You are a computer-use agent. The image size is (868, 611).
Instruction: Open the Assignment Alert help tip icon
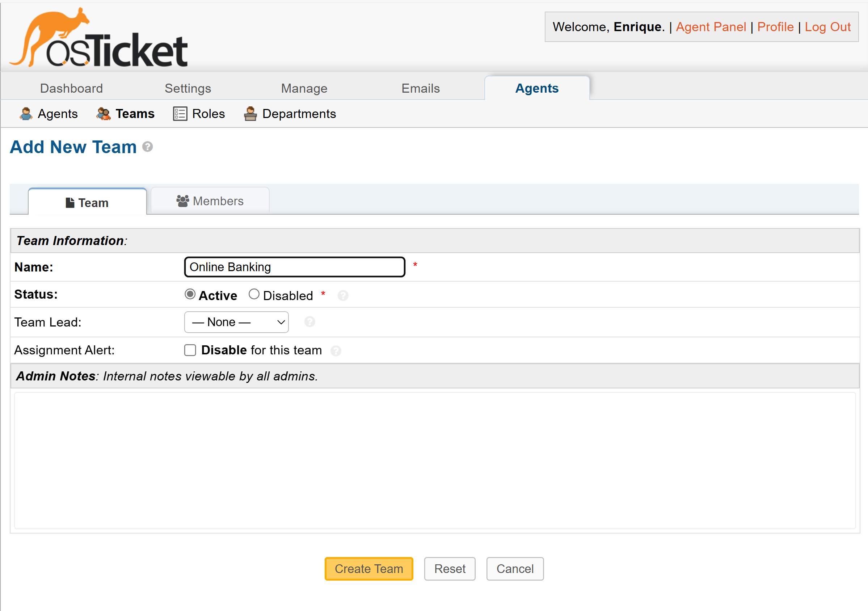[336, 351]
